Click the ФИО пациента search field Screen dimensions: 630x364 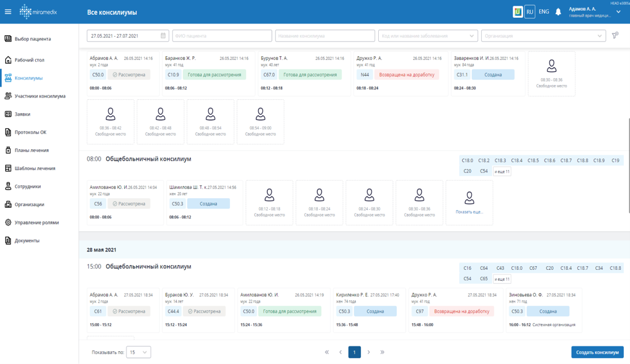pyautogui.click(x=222, y=36)
